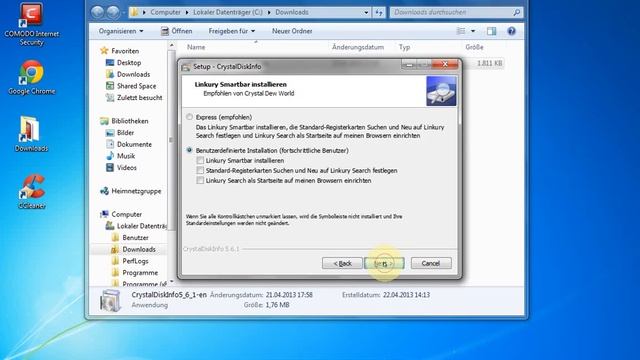The width and height of the screenshot is (640, 360).
Task: Open PerfLogs folder in tree
Action: [x=136, y=261]
